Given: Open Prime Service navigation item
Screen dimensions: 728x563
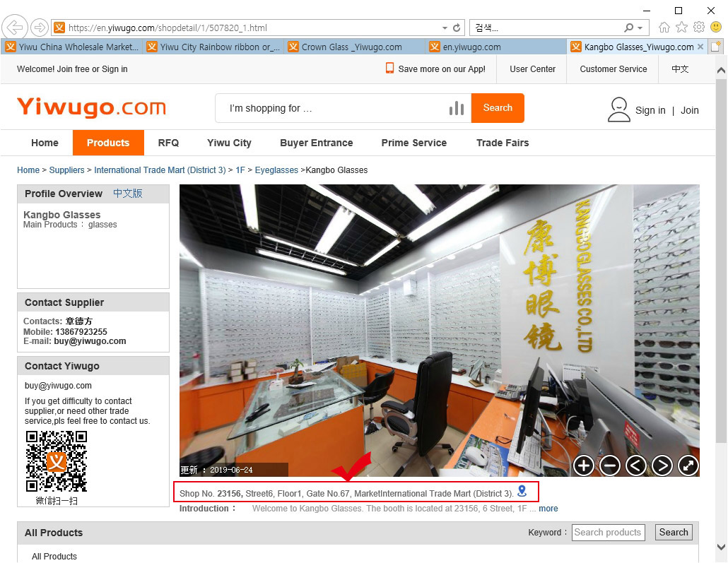Looking at the screenshot, I should point(413,143).
